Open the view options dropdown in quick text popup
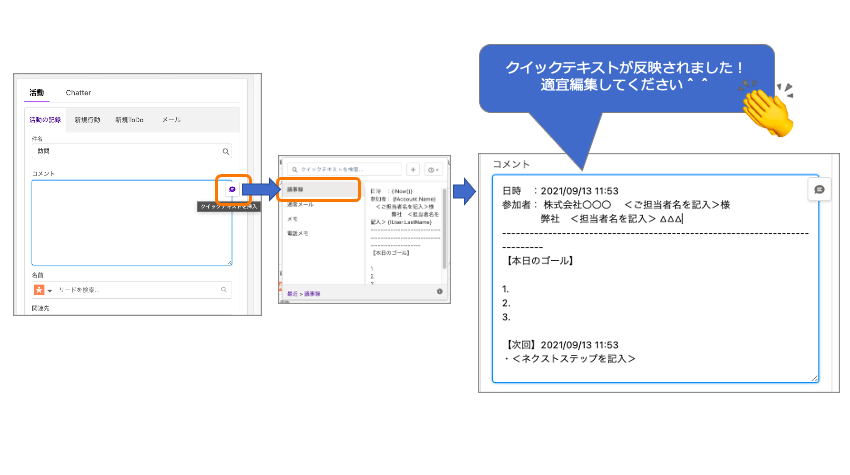The height and width of the screenshot is (475, 850). point(433,170)
